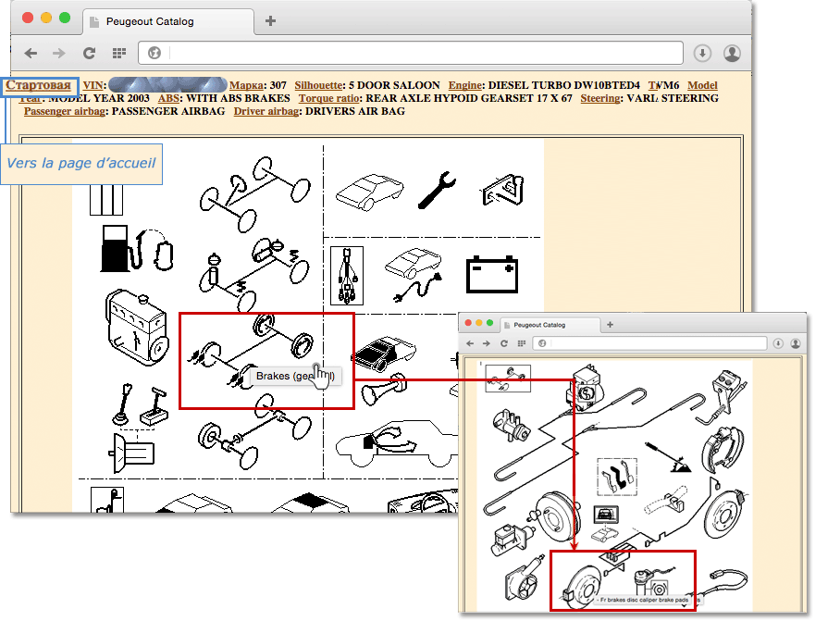Open the ABS link

(168, 98)
